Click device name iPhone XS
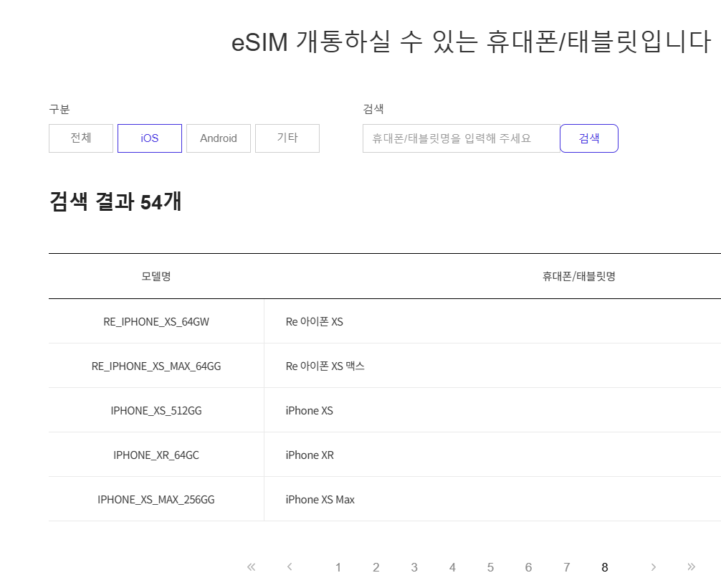The width and height of the screenshot is (721, 588). [310, 410]
